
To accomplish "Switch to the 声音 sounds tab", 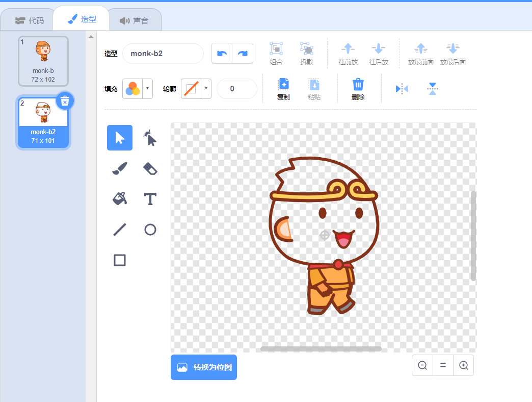I will (135, 20).
